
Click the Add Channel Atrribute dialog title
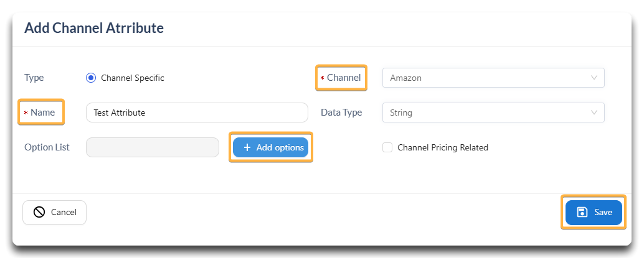tap(94, 28)
